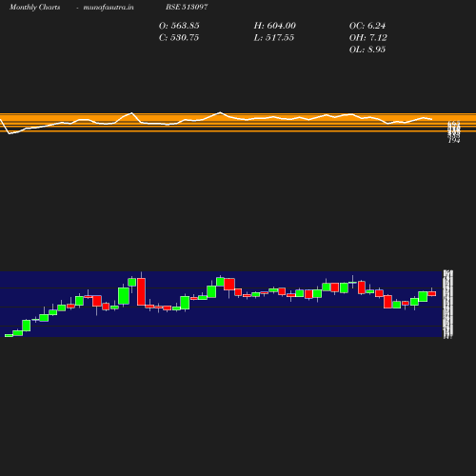Click the first small green candle at chart's left

(9, 335)
